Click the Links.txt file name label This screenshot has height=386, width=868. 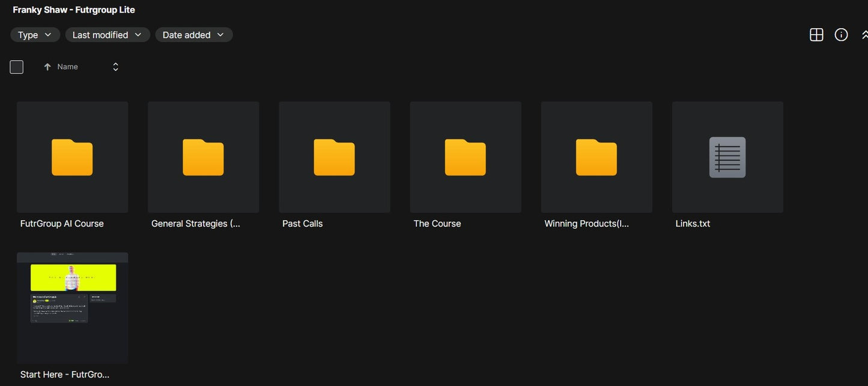pos(693,224)
